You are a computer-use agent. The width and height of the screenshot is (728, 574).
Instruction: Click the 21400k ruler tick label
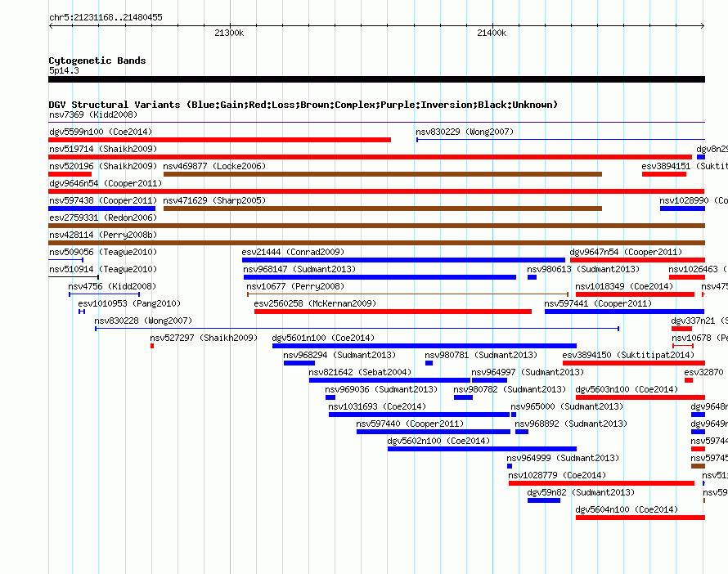492,33
